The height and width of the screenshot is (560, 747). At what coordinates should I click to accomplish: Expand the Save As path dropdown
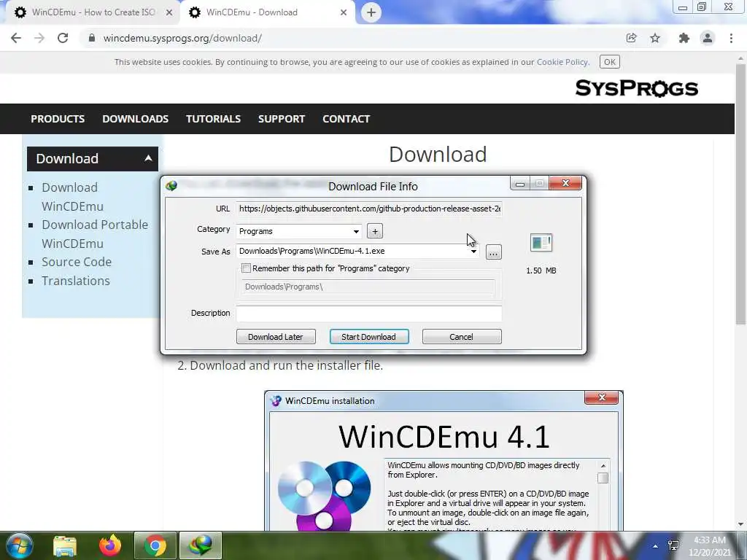(473, 252)
